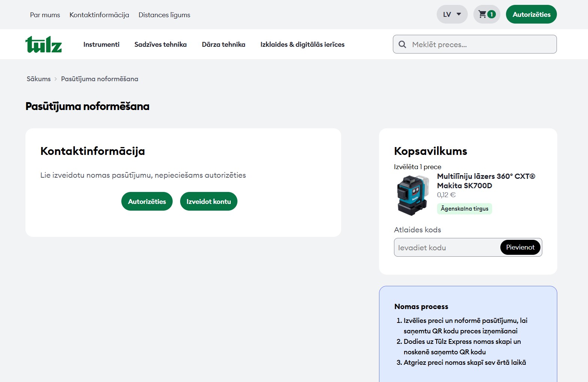Open Izklaides & digitālās ierīces category

coord(302,45)
